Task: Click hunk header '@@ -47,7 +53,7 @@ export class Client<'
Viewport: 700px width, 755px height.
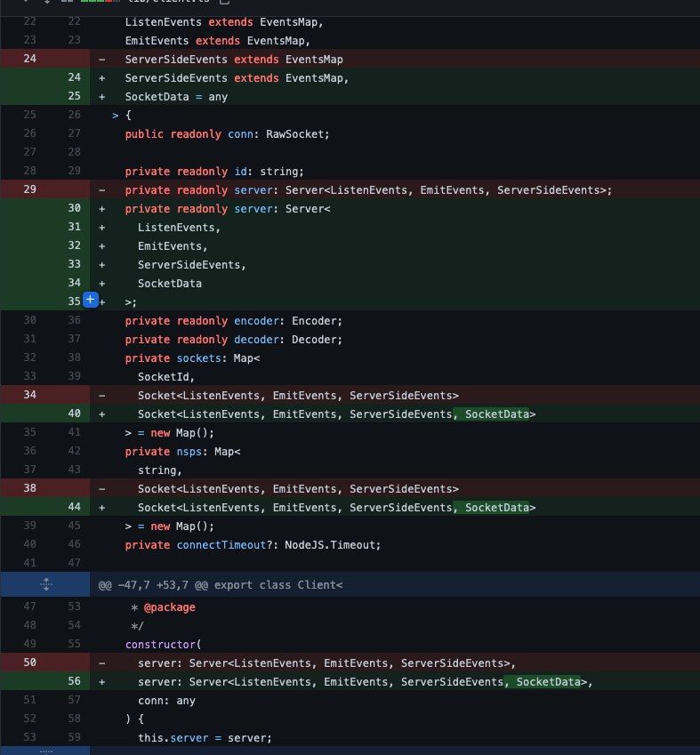Action: click(x=221, y=585)
